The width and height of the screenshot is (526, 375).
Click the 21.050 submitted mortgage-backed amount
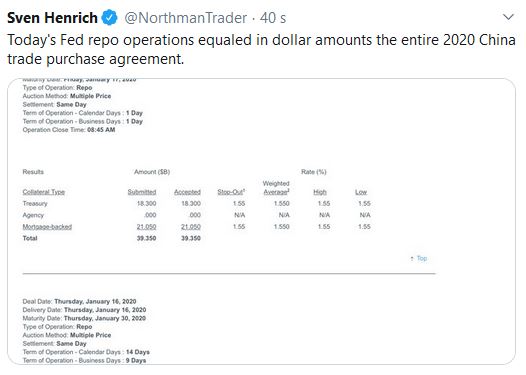tap(146, 227)
